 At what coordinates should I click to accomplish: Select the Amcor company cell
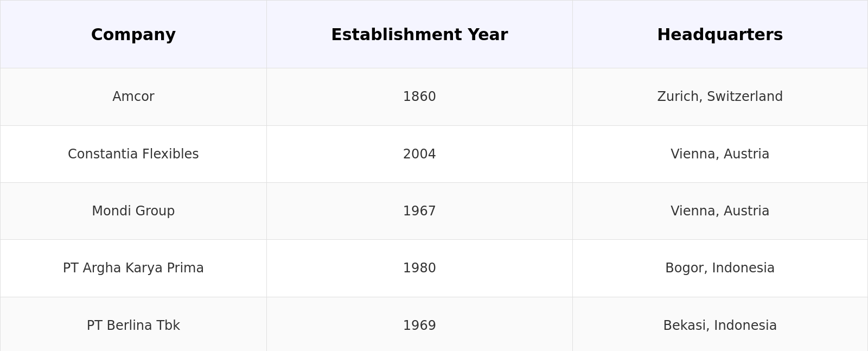[x=133, y=97]
